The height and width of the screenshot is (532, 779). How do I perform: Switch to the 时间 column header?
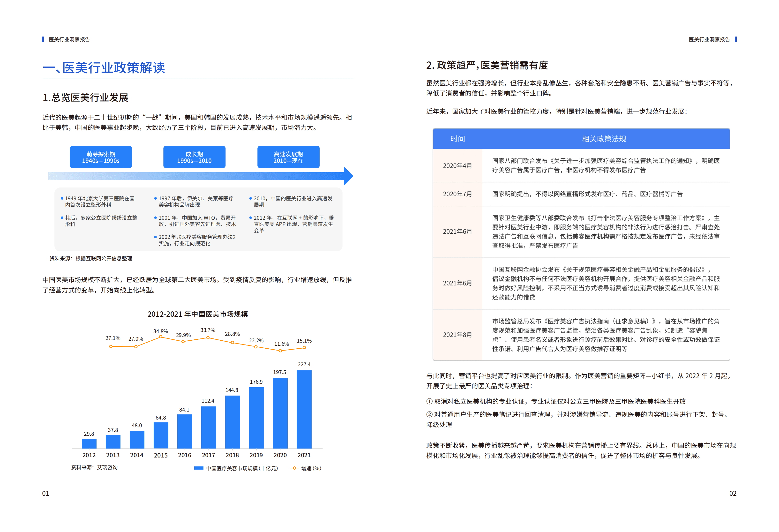coord(458,139)
